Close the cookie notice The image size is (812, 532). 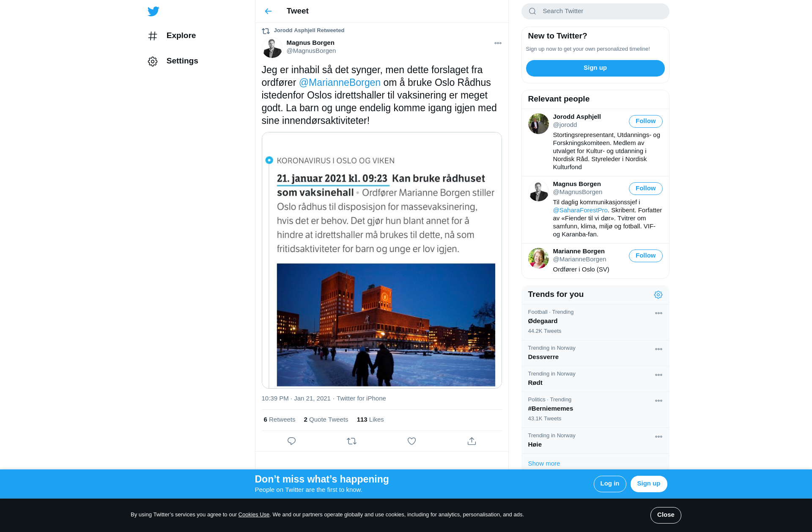[666, 515]
